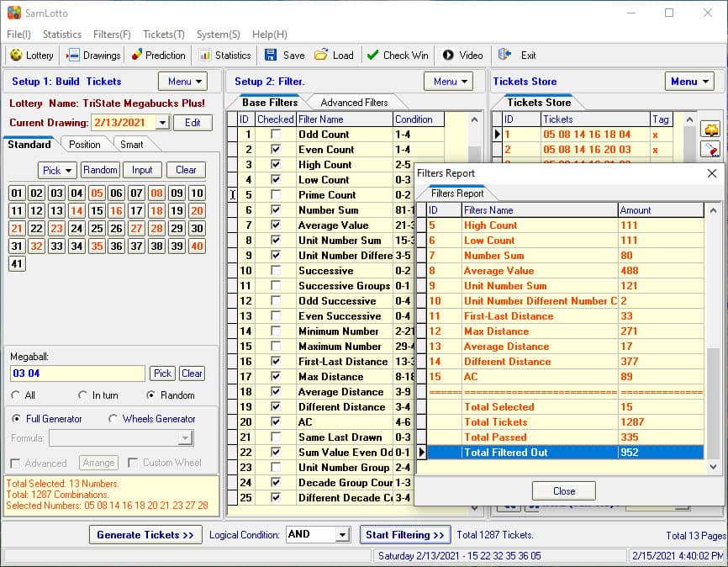Open the Lottery toolbar item
Viewport: 728px width, 567px height.
[32, 56]
